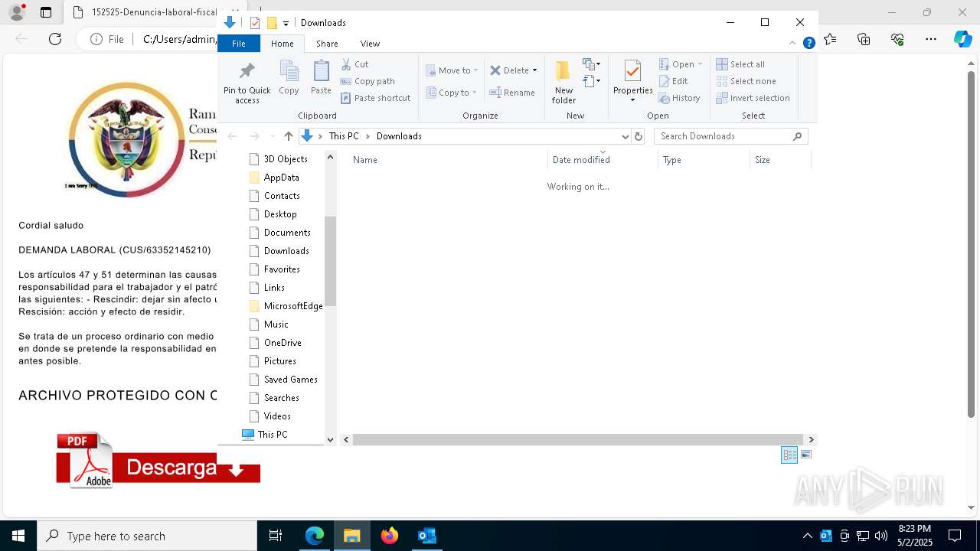Click Select none in the ribbon
This screenshot has height=551, width=980.
click(x=746, y=81)
